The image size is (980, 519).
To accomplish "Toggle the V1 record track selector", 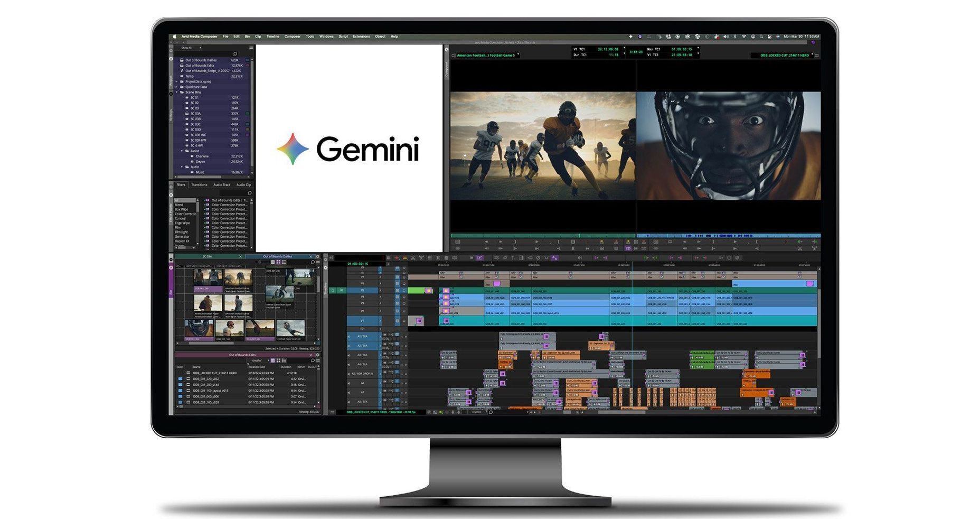I will (x=362, y=321).
